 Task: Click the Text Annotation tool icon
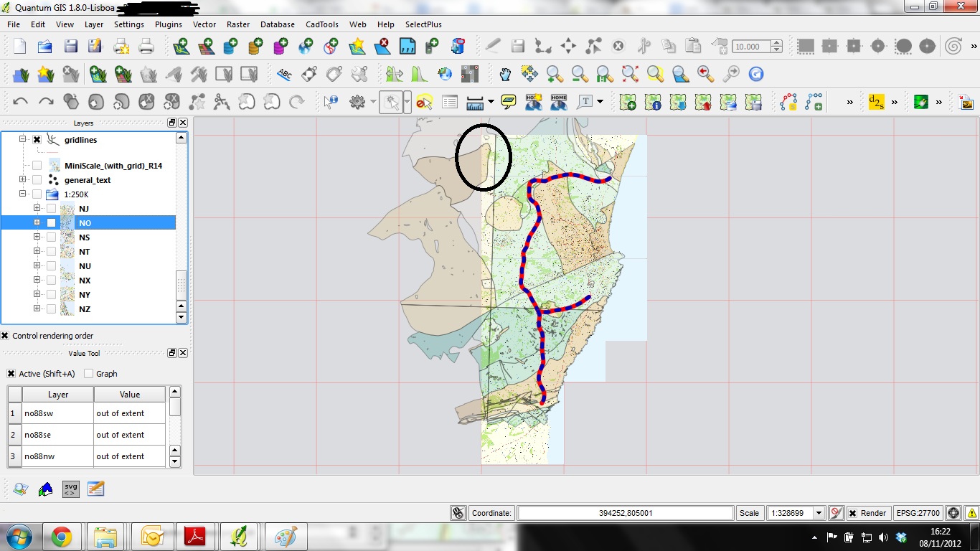pyautogui.click(x=585, y=102)
